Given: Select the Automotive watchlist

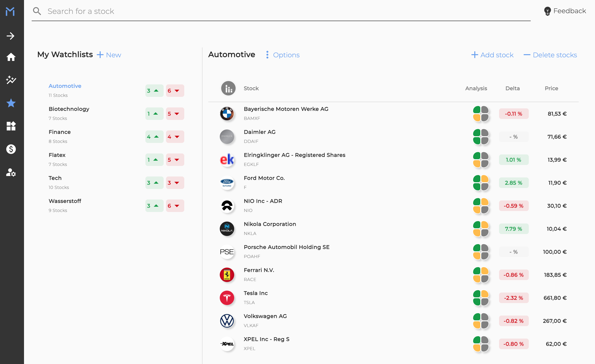Looking at the screenshot, I should tap(116, 90).
